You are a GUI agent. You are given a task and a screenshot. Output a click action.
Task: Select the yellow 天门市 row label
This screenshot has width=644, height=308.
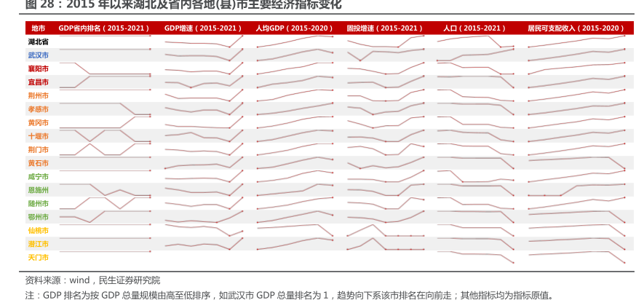[x=38, y=257]
